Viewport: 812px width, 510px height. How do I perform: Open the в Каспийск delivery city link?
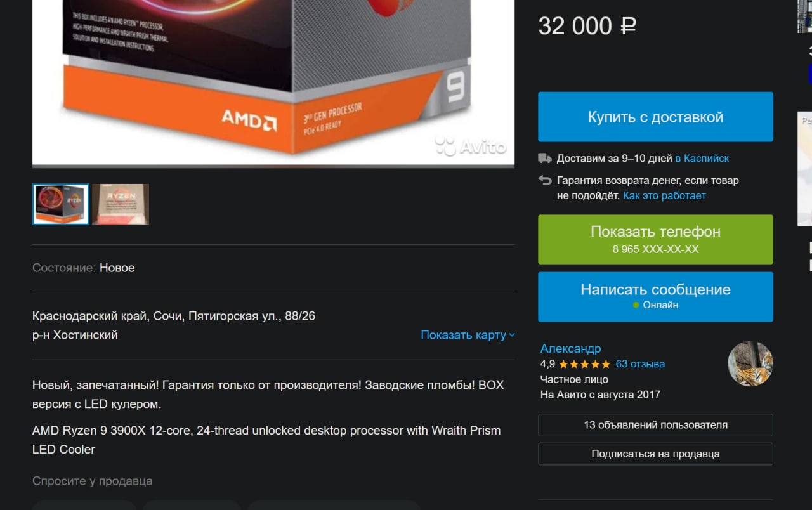click(702, 158)
